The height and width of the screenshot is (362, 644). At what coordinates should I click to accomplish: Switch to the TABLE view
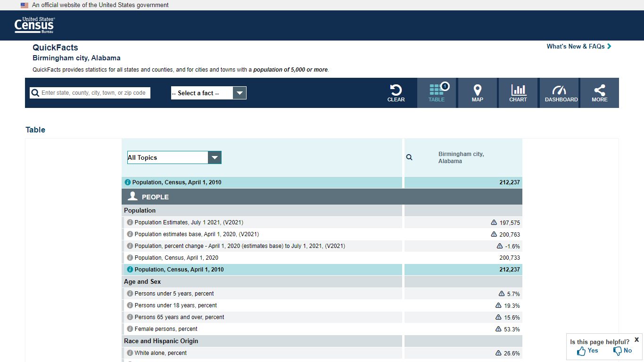coord(437,93)
